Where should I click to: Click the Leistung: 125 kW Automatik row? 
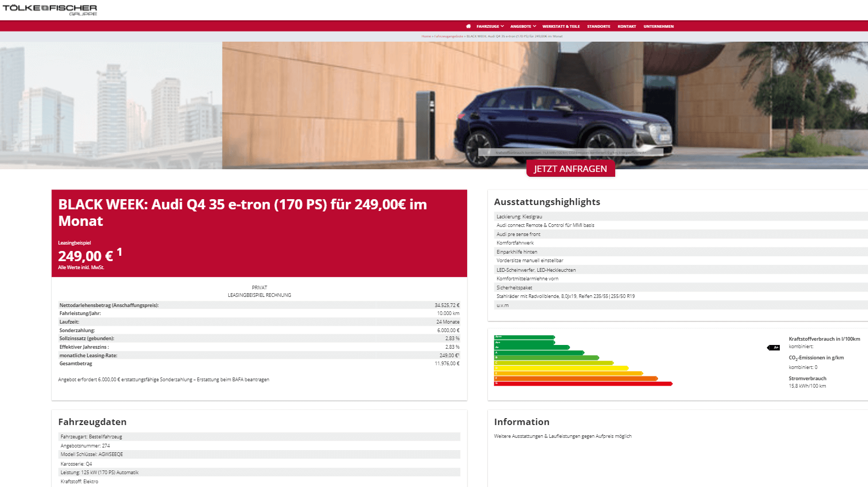259,473
